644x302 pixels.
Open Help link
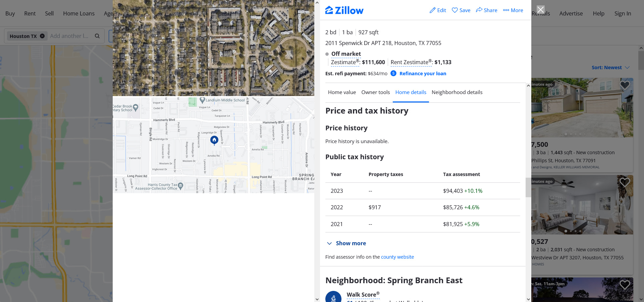point(598,13)
